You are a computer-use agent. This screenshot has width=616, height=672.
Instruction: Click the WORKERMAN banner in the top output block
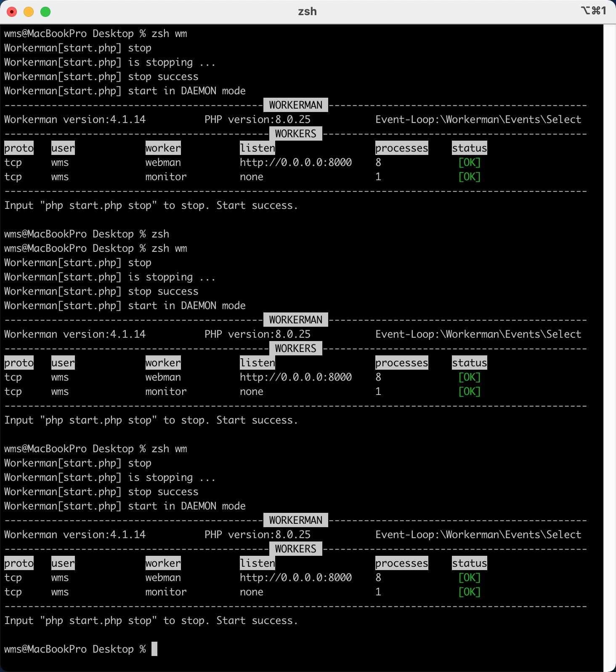pyautogui.click(x=296, y=105)
